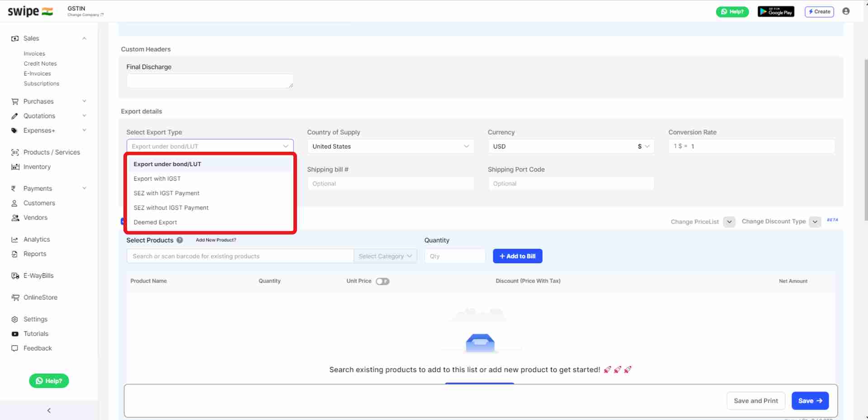Image resolution: width=868 pixels, height=420 pixels.
Task: Open the user account profile icon
Action: tap(846, 11)
